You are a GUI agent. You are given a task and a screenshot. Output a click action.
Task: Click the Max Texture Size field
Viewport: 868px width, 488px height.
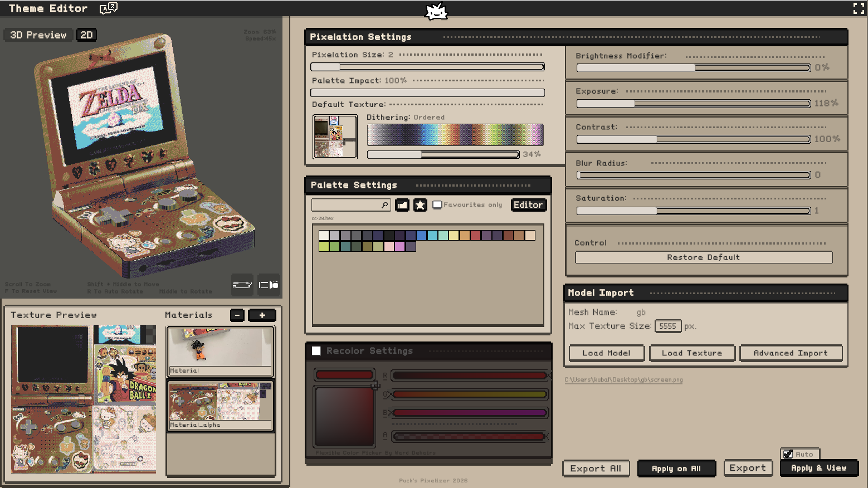668,326
